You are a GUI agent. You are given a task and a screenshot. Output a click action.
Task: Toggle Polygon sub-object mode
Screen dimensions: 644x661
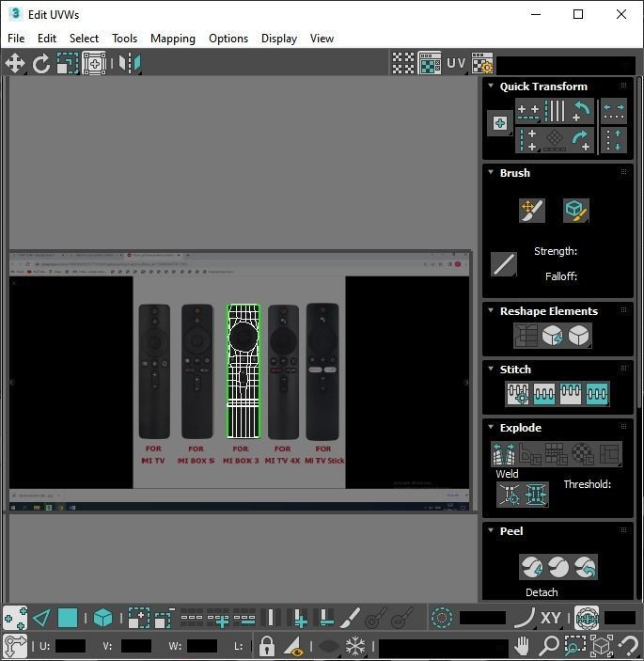(x=68, y=619)
